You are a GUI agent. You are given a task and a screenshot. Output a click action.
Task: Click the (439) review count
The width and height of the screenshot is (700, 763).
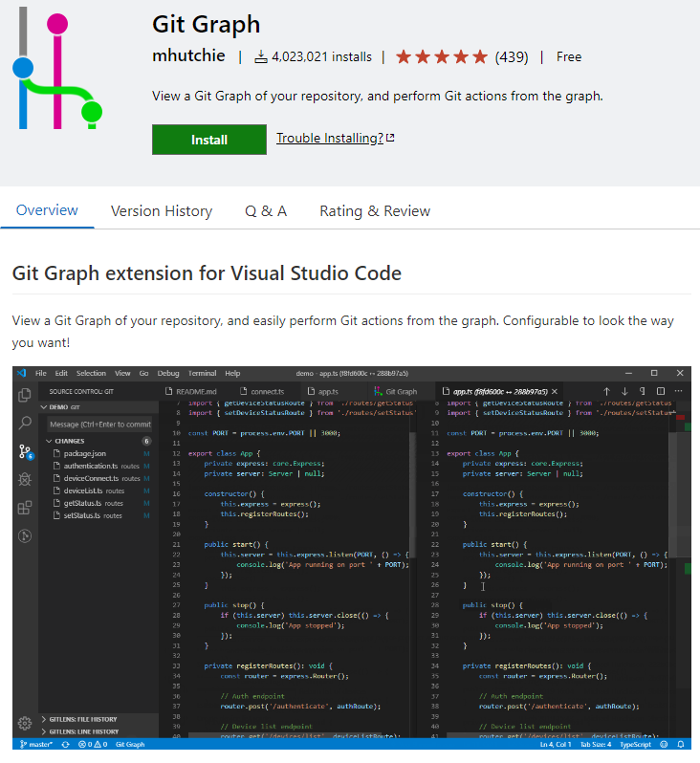[512, 57]
